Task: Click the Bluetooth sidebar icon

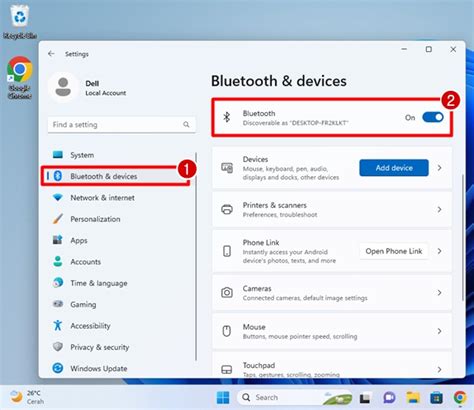Action: 58,176
